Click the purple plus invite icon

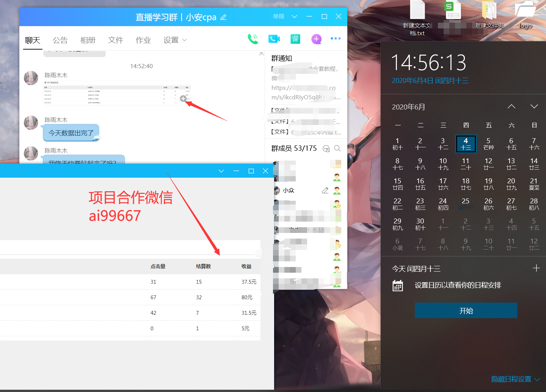coord(316,39)
